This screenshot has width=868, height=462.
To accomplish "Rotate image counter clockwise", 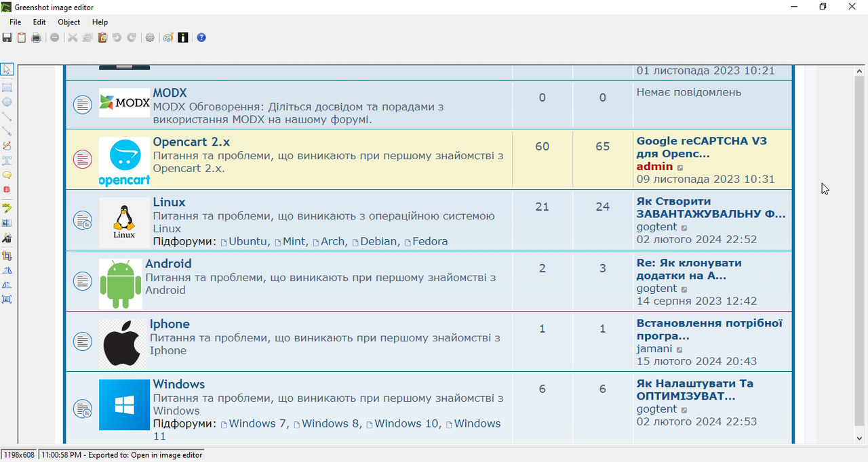I will pyautogui.click(x=7, y=270).
